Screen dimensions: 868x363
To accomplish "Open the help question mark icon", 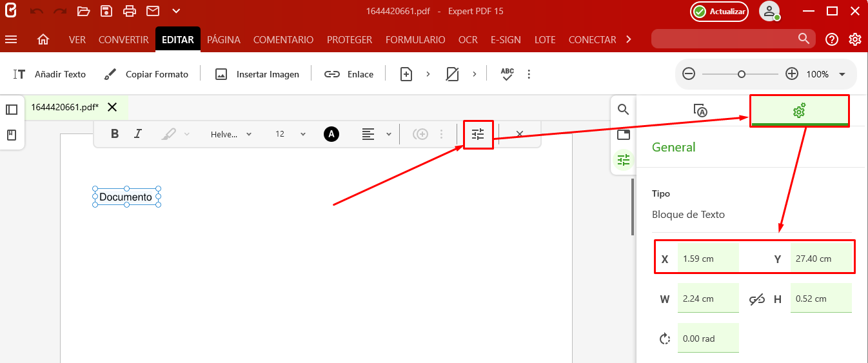I will pos(832,39).
